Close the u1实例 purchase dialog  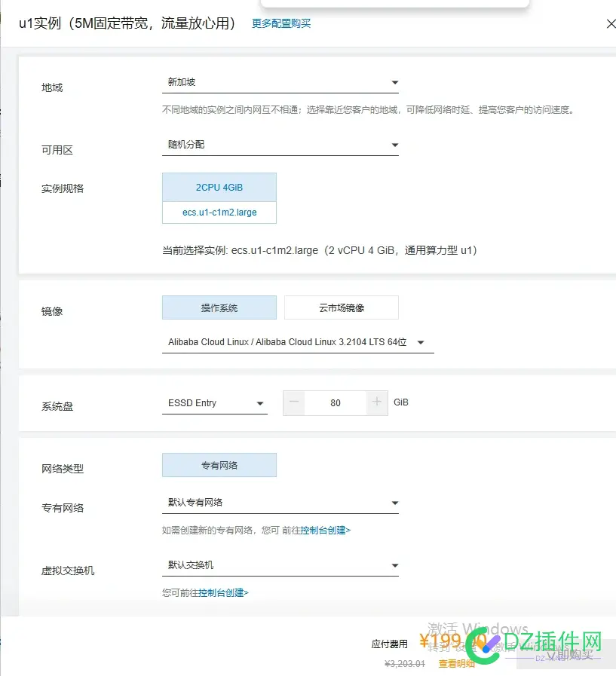610,23
